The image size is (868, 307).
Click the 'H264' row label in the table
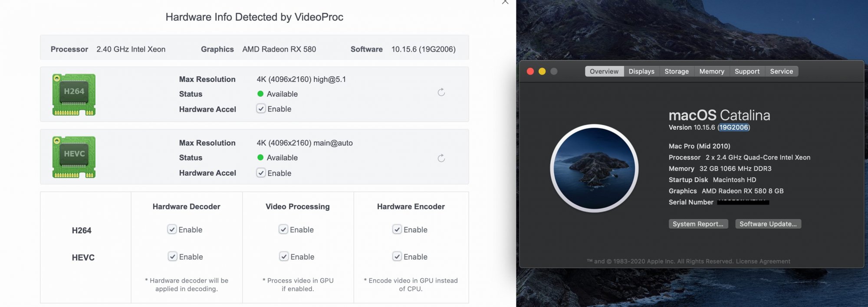82,230
